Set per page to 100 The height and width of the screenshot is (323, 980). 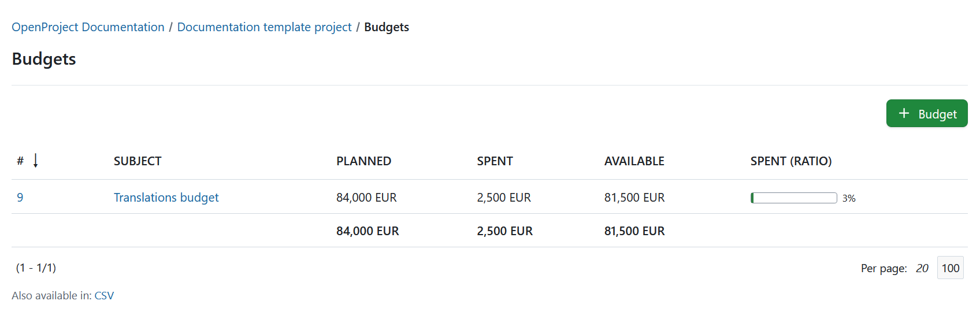tap(950, 268)
